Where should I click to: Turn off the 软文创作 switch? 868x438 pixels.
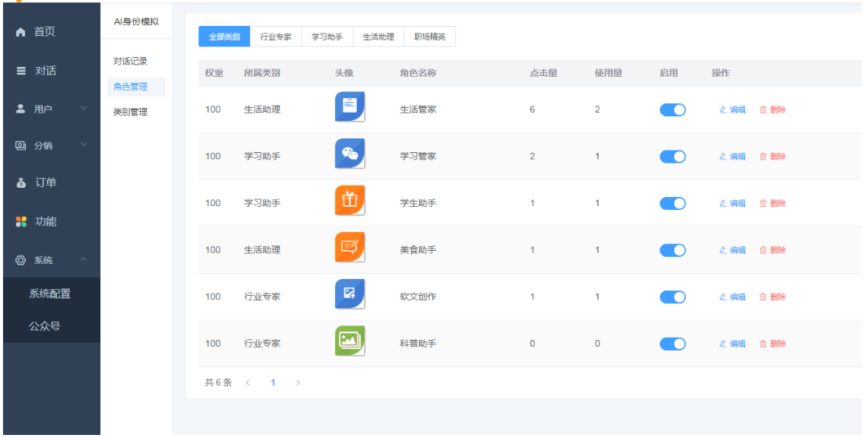(673, 297)
